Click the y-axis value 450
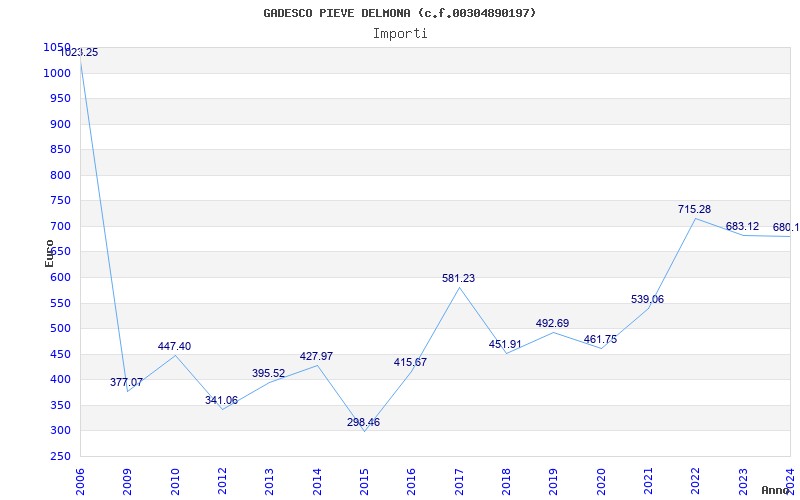800x500 pixels. tap(60, 355)
